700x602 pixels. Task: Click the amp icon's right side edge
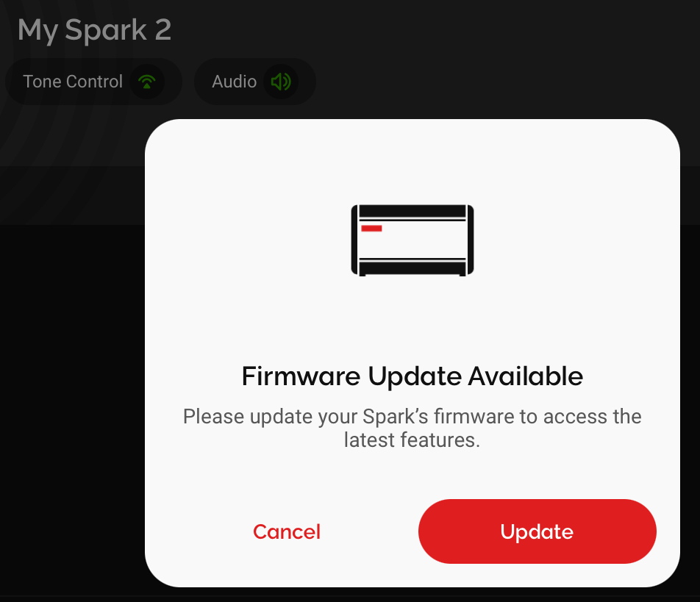[471, 240]
